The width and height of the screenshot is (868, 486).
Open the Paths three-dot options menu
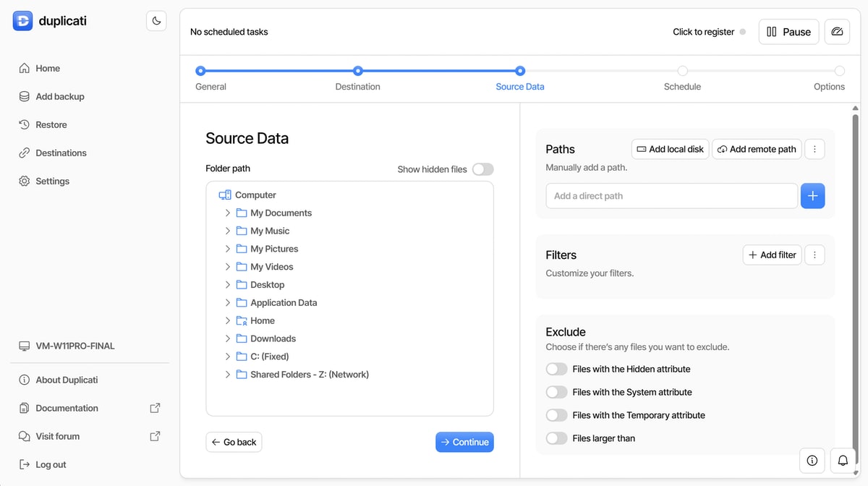pyautogui.click(x=814, y=149)
